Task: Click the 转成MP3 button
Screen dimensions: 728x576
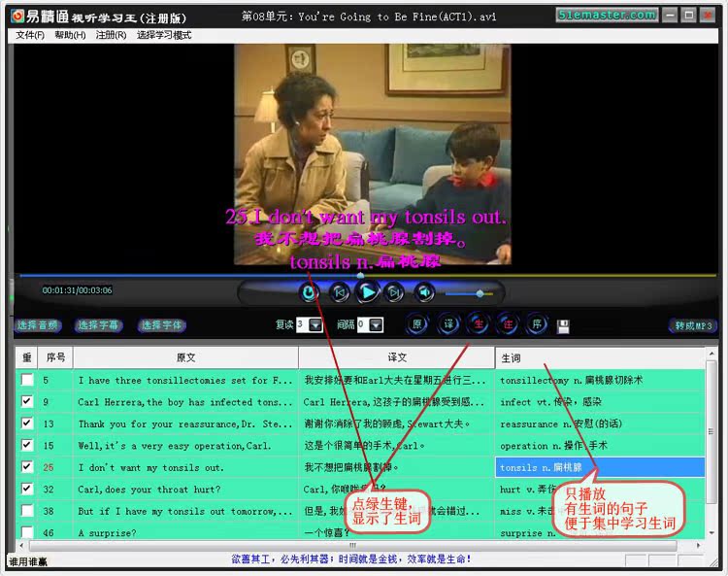Action: pos(693,325)
